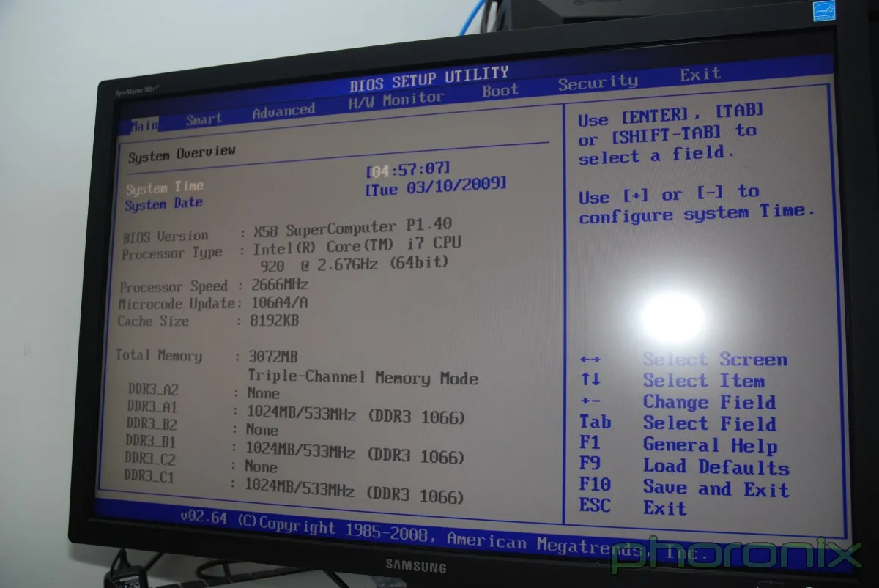Click the System Overview heading
Image resolution: width=879 pixels, height=588 pixels.
[x=182, y=154]
